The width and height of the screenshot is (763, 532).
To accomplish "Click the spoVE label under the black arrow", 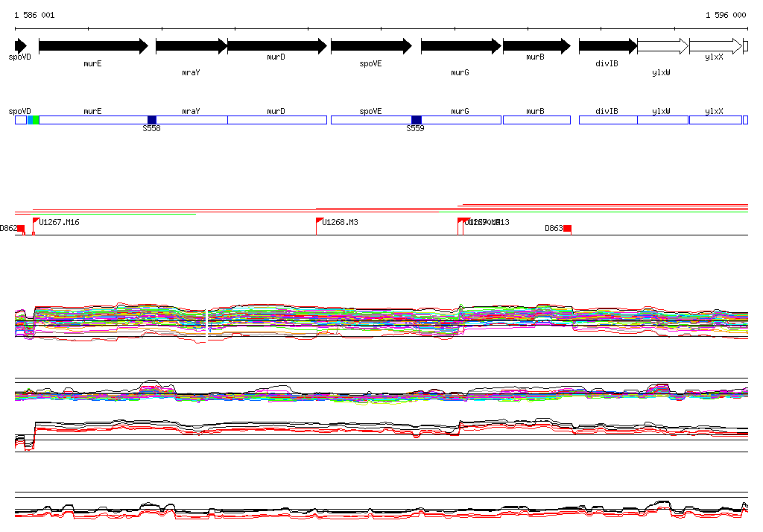I will [x=371, y=64].
